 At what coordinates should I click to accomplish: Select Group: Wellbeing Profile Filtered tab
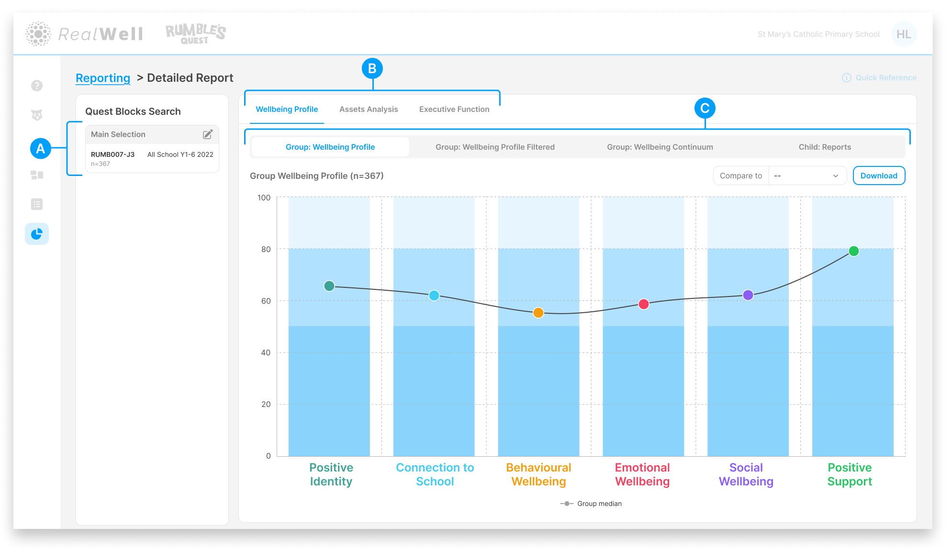point(495,147)
